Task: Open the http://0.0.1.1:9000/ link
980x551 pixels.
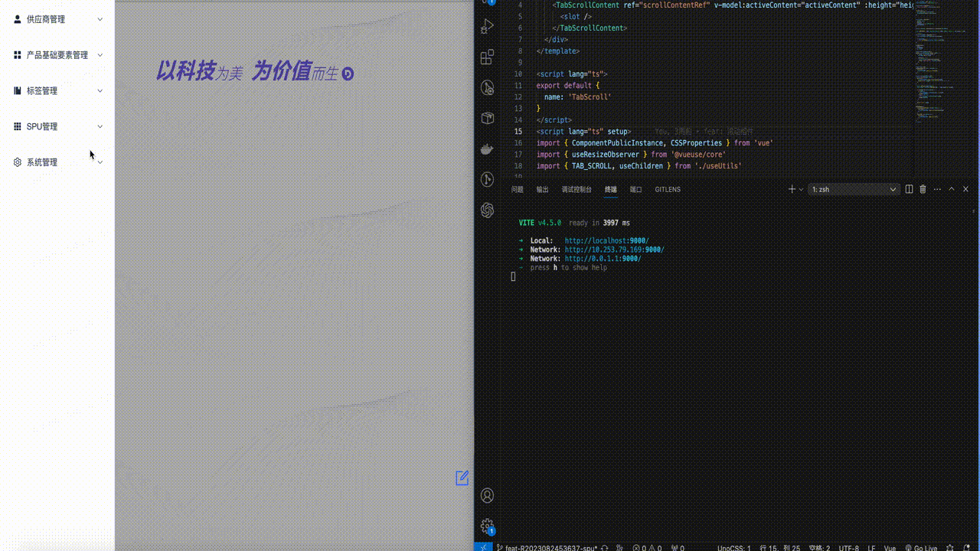Action: coord(603,259)
